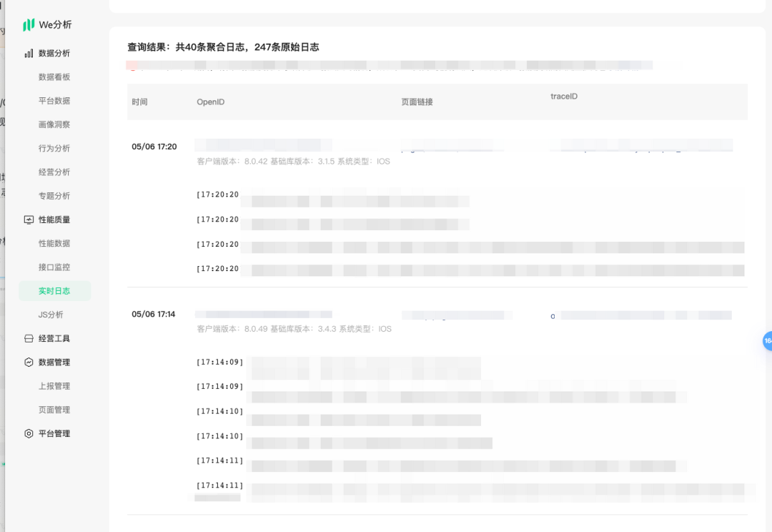Viewport: 772px width, 532px height.
Task: Click the 平台管理 hexagon icon
Action: [x=29, y=433]
